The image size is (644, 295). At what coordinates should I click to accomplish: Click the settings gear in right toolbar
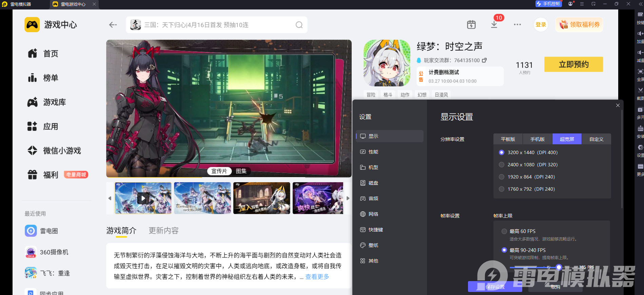pyautogui.click(x=640, y=148)
